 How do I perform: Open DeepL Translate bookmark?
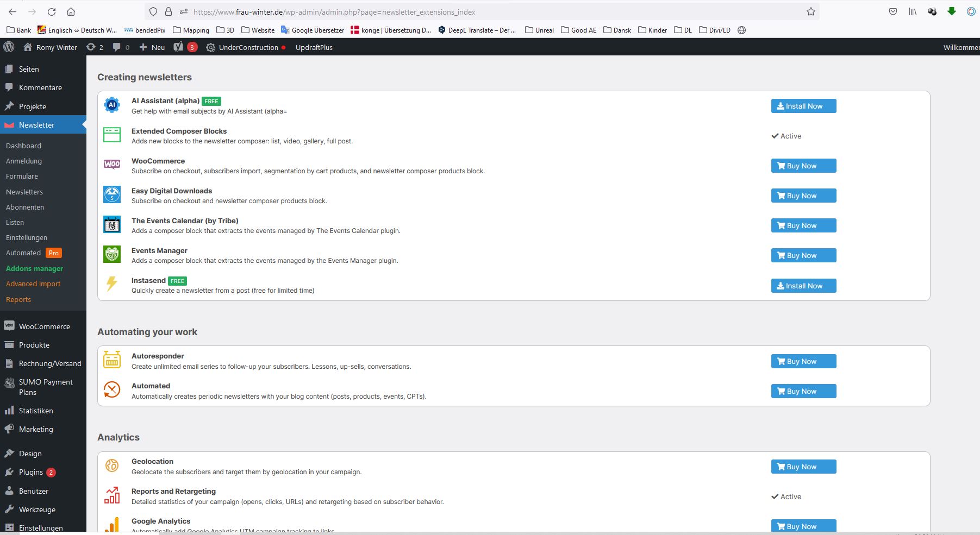(x=477, y=30)
